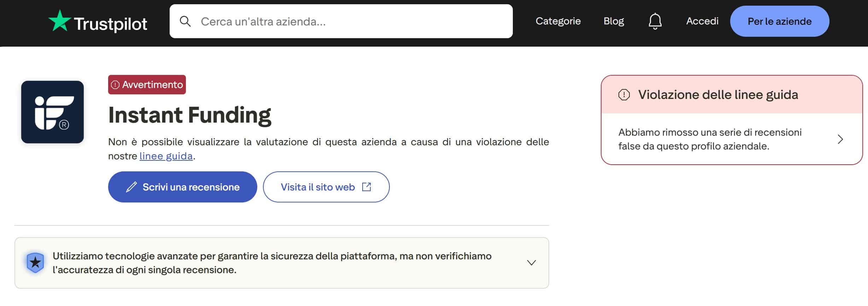Open violation details via right-pointing chevron
This screenshot has height=306, width=868.
coord(840,139)
